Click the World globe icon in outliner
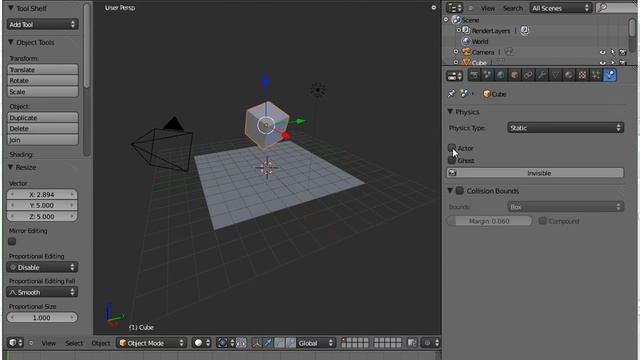 466,41
